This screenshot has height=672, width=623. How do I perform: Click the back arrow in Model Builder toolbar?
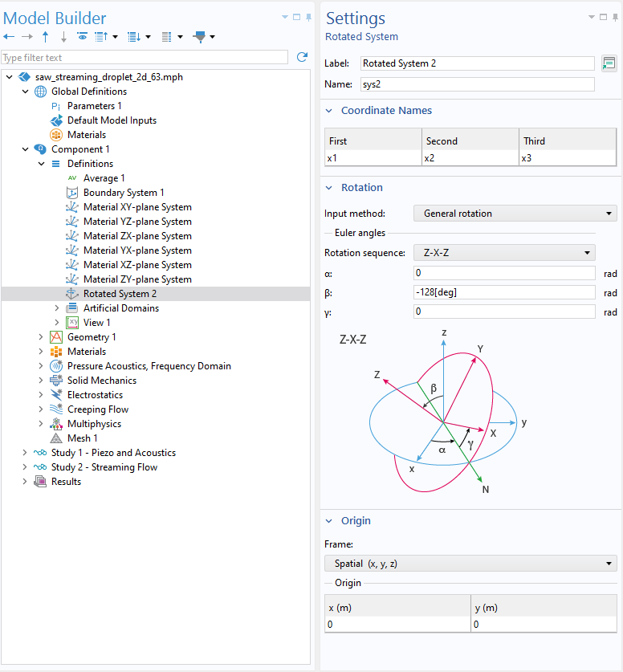pyautogui.click(x=9, y=37)
